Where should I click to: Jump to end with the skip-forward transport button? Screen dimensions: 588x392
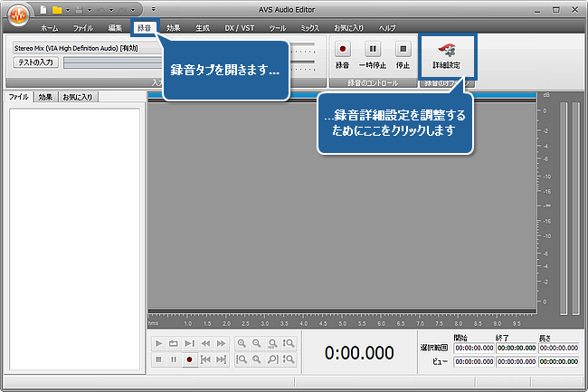tap(222, 359)
